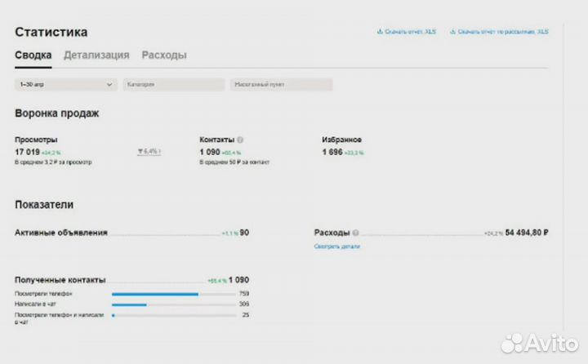The height and width of the screenshot is (364, 588).
Task: Switch to the Сводка tab
Action: [x=33, y=55]
